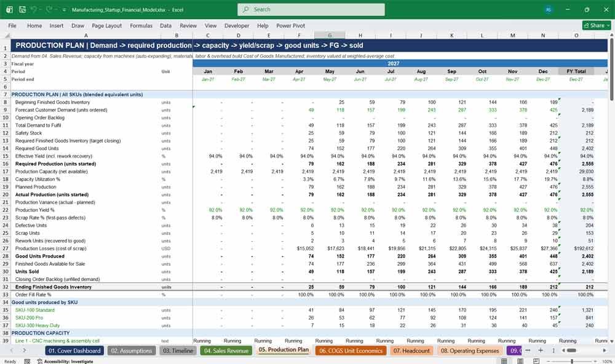The image size is (615, 364).
Task: Open the Formulas ribbon tab
Action: 141,25
